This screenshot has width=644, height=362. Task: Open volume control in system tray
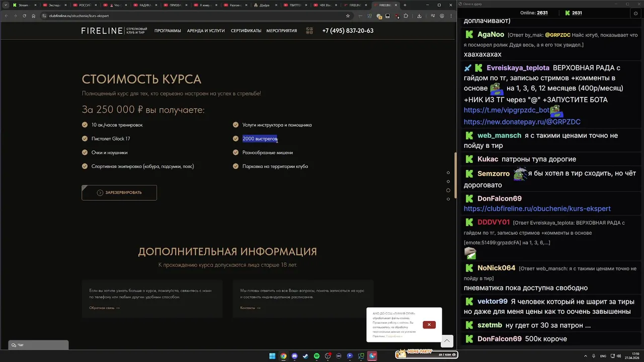click(618, 356)
